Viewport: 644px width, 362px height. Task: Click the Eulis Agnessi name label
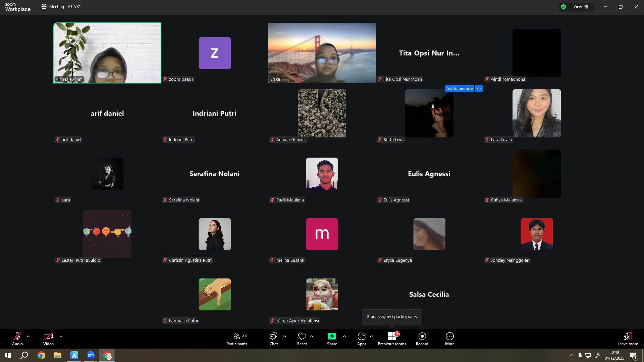pos(396,200)
